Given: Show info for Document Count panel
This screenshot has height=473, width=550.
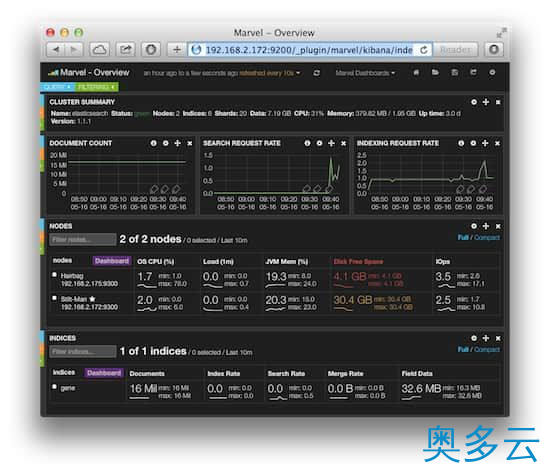Looking at the screenshot, I should [154, 143].
